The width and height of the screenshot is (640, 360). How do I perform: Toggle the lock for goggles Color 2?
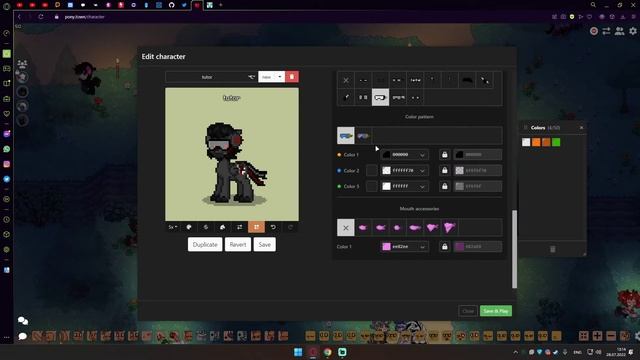point(444,171)
